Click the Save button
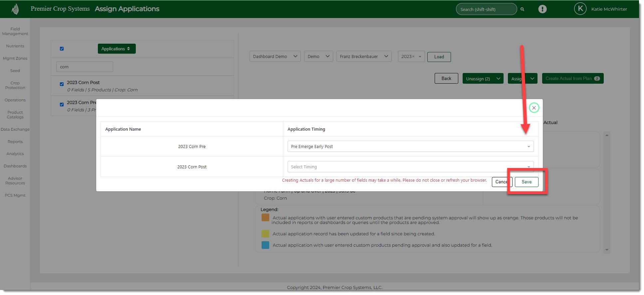The width and height of the screenshot is (644, 295). coord(526,182)
